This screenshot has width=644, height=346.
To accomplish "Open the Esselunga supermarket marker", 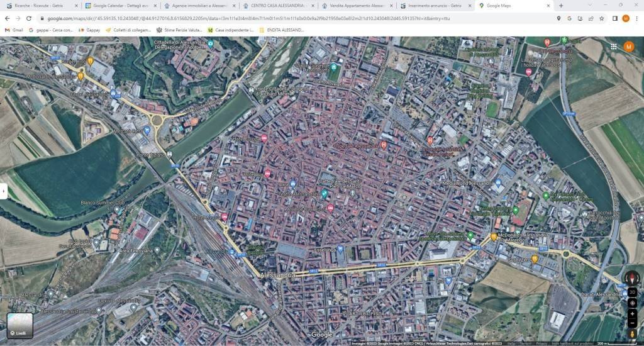I will pos(340,249).
